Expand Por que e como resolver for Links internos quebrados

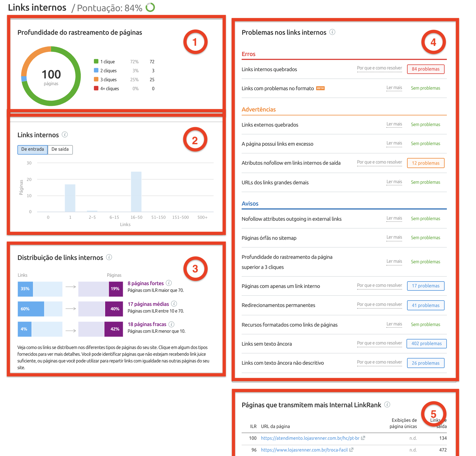pos(379,68)
